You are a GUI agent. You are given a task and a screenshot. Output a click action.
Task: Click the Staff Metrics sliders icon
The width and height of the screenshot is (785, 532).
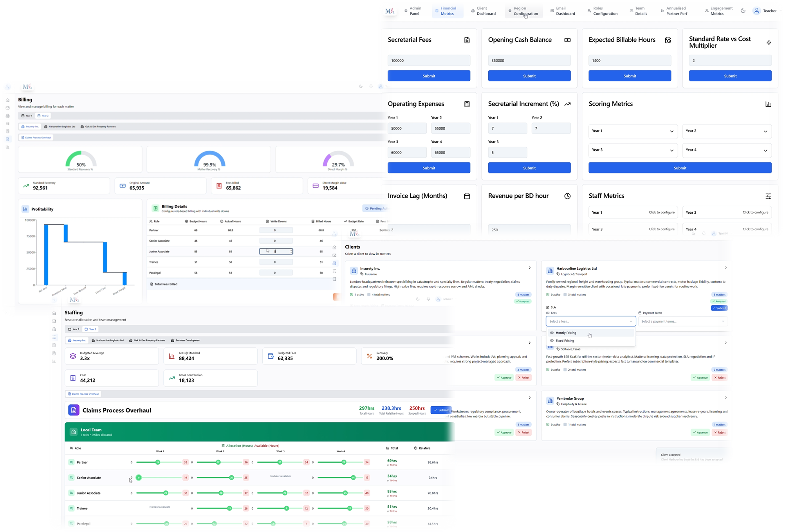[x=768, y=196]
